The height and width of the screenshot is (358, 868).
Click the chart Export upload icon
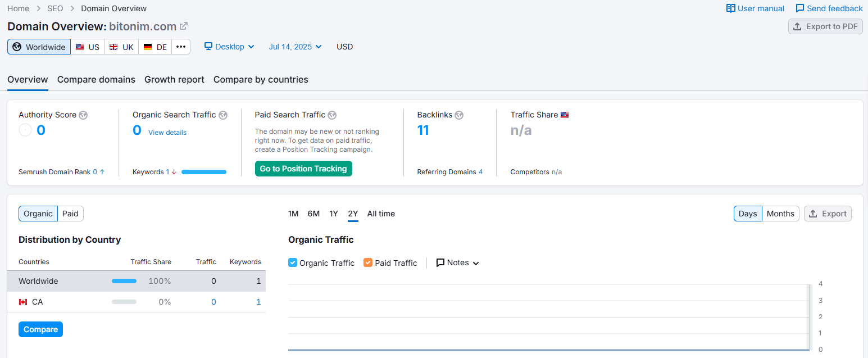click(813, 214)
